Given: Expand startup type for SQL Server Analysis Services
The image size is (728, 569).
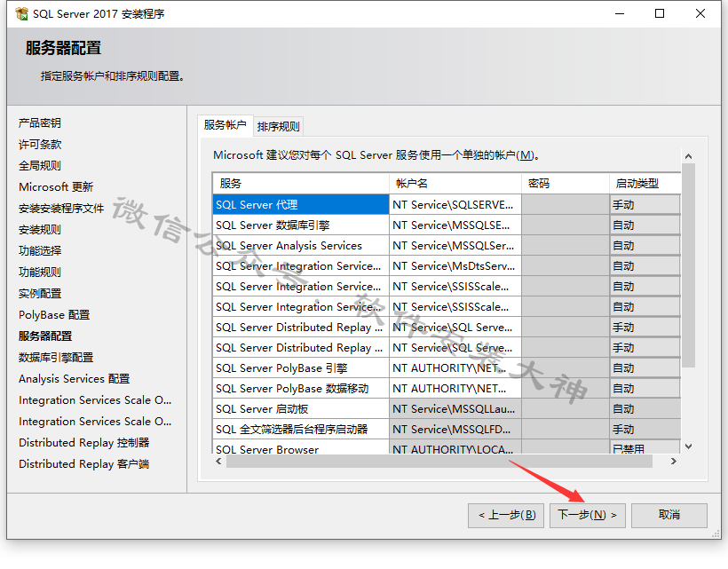Looking at the screenshot, I should pos(645,246).
